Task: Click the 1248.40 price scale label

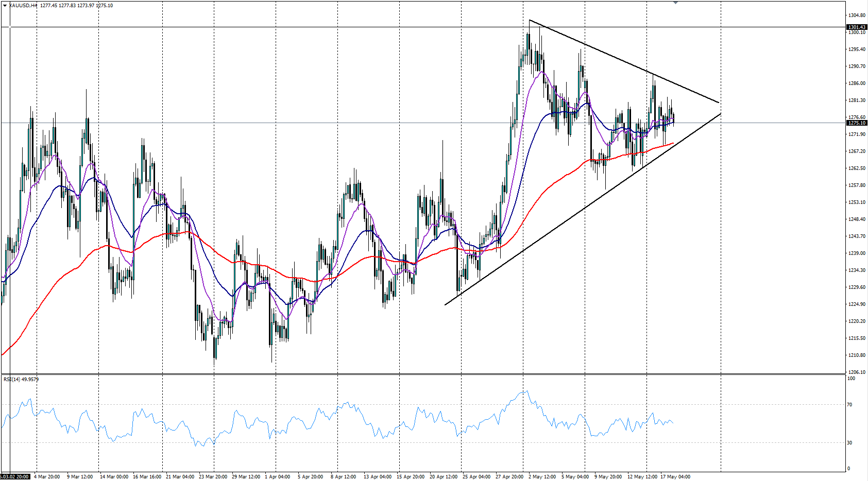Action: click(x=857, y=219)
